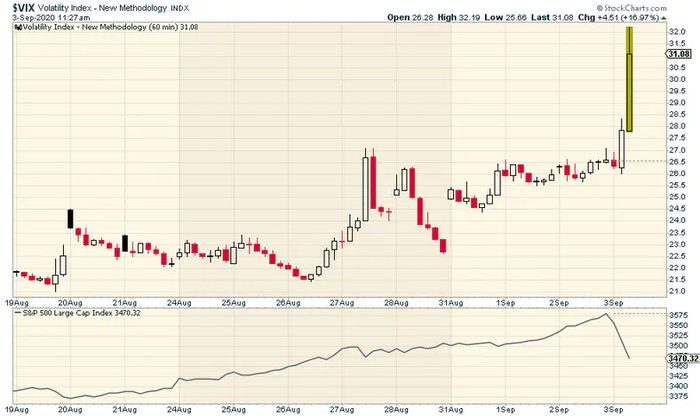The height and width of the screenshot is (416, 700).
Task: Click the green up-arrow next to Chg percentage
Action: [x=663, y=18]
